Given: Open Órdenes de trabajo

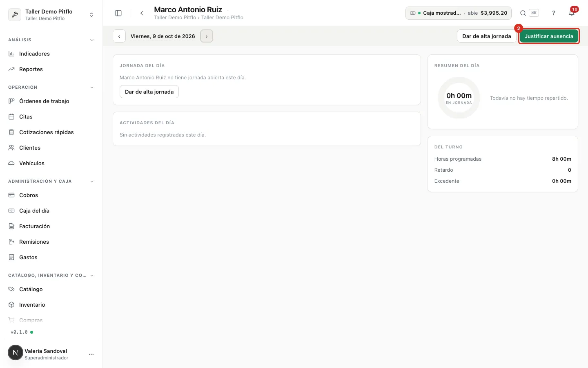Looking at the screenshot, I should (x=51, y=101).
